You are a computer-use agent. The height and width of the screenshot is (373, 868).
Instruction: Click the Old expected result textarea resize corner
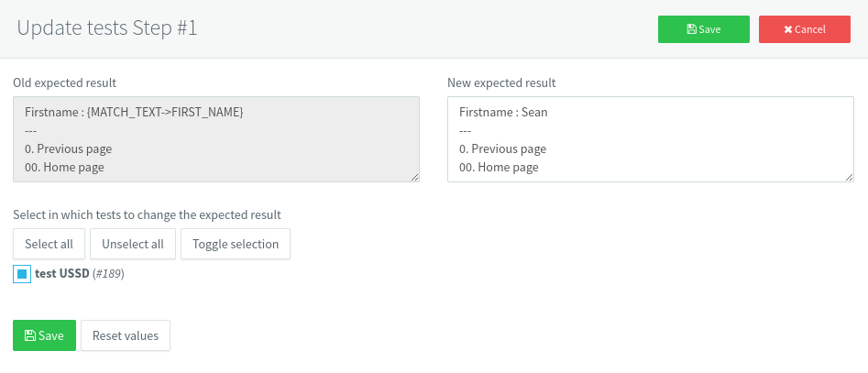414,177
